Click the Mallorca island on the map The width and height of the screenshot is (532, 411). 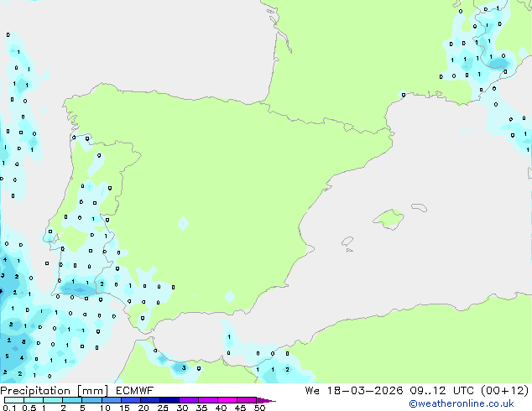[x=389, y=220]
